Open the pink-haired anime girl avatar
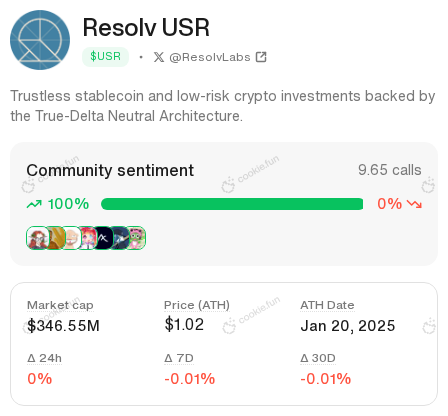The height and width of the screenshot is (416, 448). [88, 238]
